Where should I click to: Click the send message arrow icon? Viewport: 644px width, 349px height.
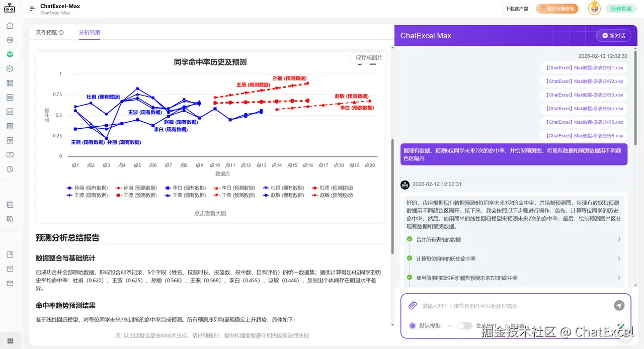tap(619, 305)
